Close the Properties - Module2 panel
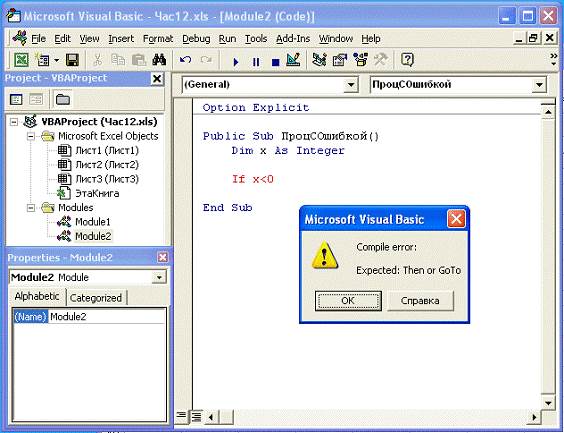564x433 pixels. [163, 257]
